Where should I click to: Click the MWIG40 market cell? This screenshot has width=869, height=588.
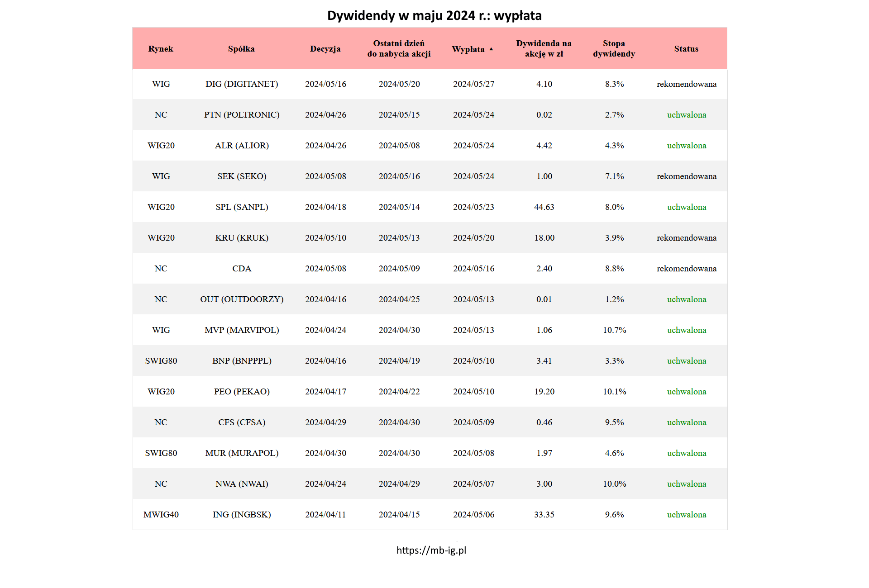coord(161,515)
